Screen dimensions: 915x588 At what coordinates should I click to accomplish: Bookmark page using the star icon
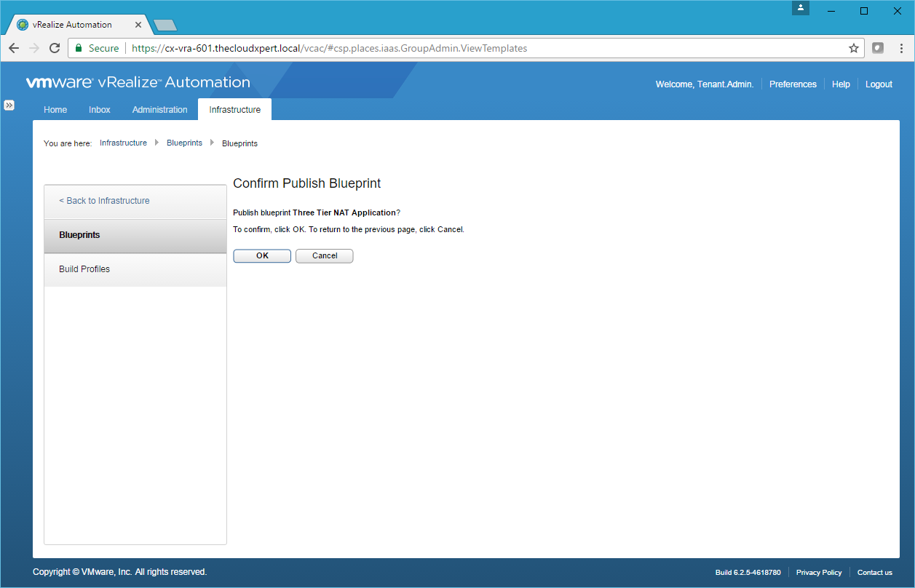tap(854, 48)
